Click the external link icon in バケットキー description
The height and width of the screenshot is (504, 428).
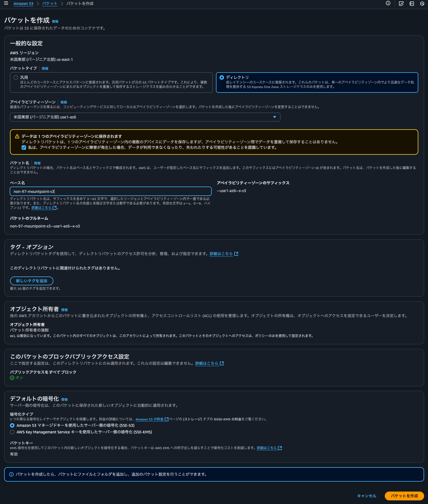click(280, 448)
